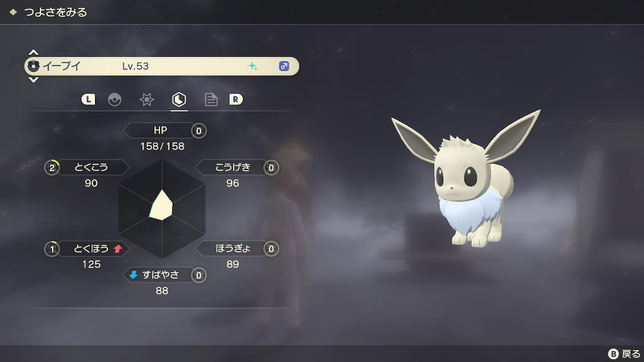Click the つよさをみる screen title

pos(56,12)
